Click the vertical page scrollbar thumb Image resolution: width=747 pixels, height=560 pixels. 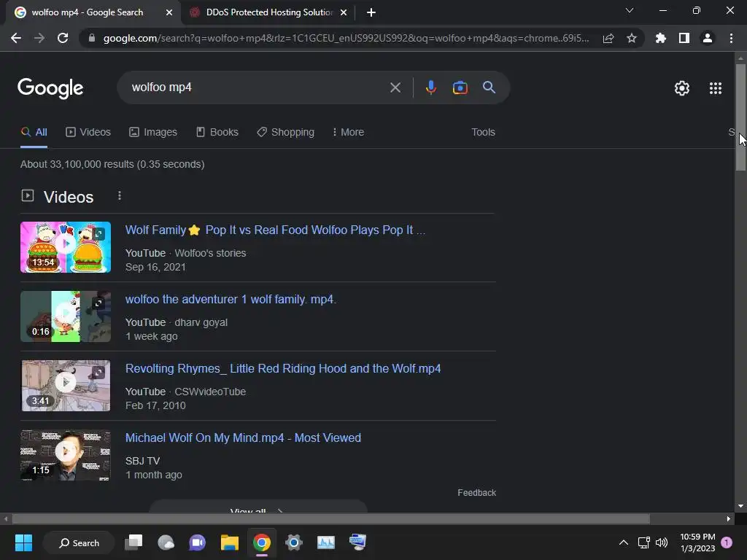(740, 117)
